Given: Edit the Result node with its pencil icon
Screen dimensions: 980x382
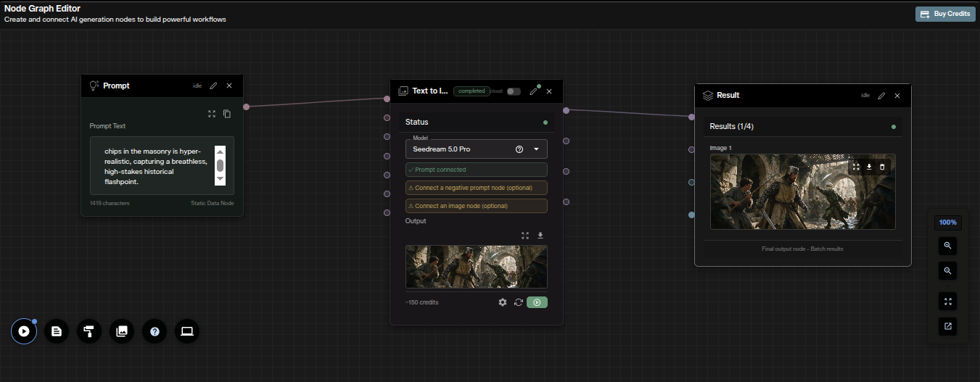Looking at the screenshot, I should 881,95.
